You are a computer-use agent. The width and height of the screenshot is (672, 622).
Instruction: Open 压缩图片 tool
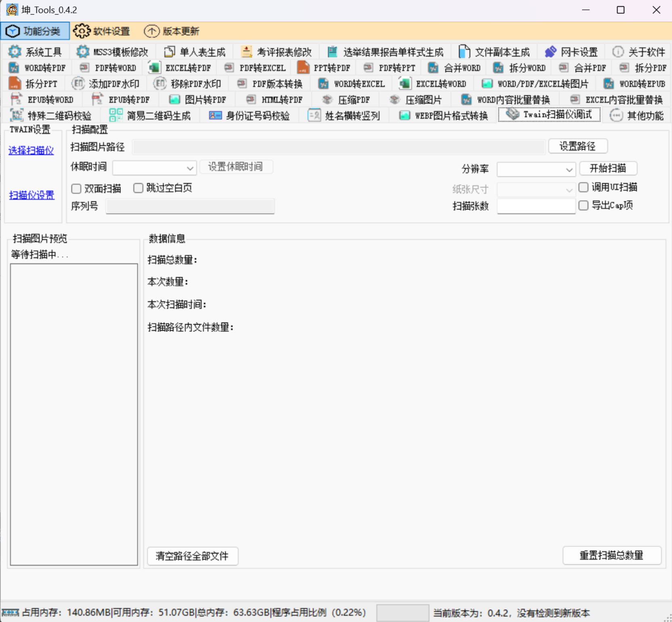click(x=416, y=99)
